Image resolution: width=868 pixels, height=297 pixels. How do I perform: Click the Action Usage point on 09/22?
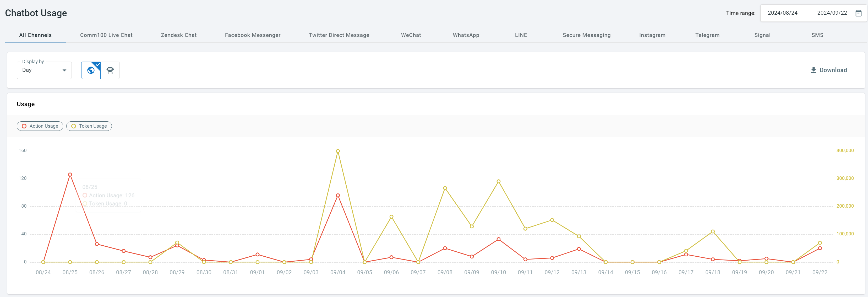[820, 248]
